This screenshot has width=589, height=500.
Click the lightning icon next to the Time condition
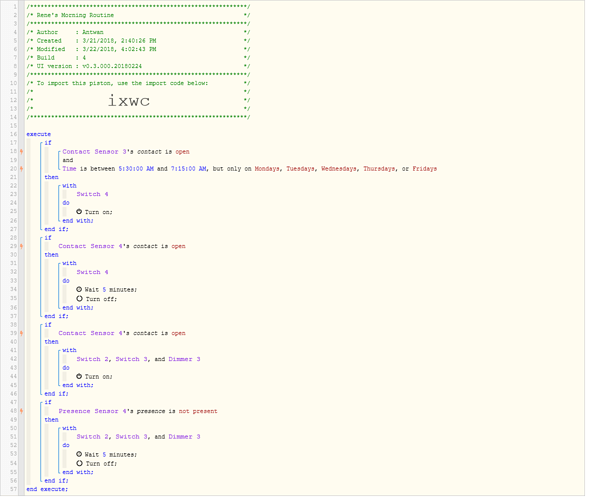(21, 170)
